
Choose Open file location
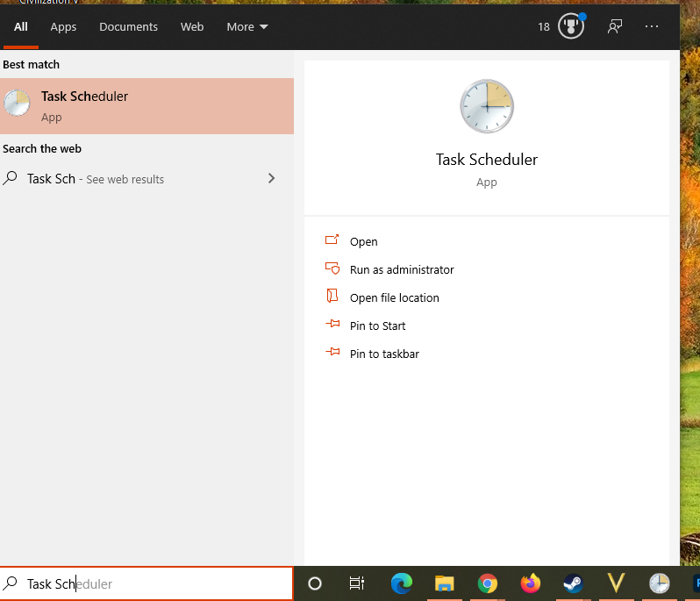[x=394, y=297]
